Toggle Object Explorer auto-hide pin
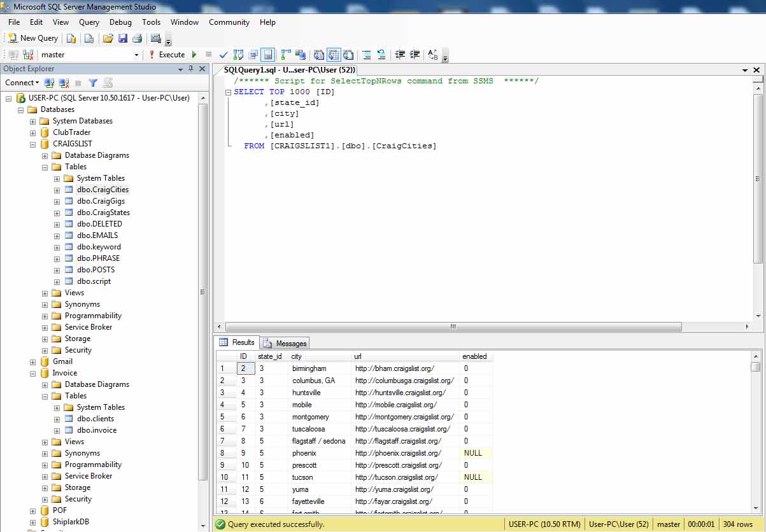The image size is (766, 532). [190, 69]
